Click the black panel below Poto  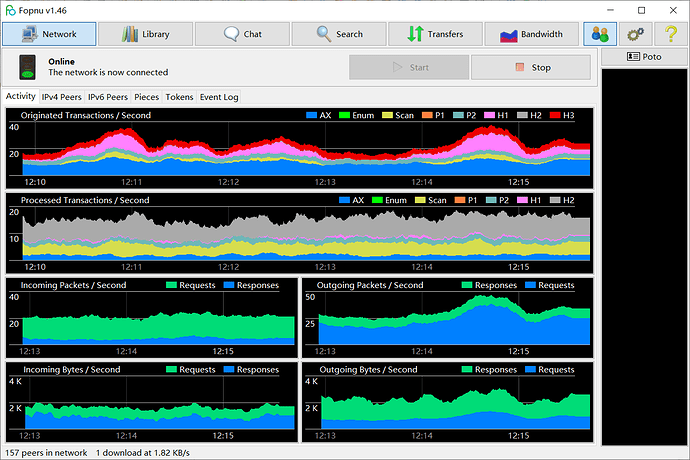(644, 257)
